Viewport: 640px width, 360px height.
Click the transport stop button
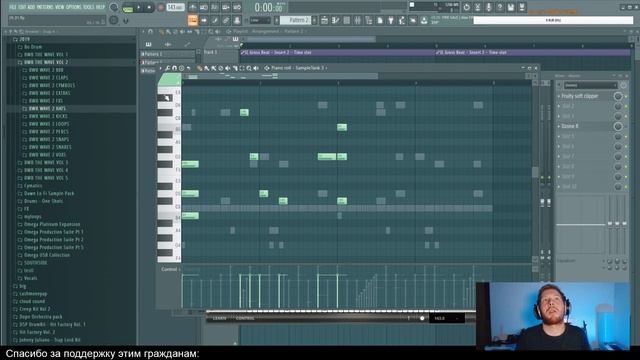(149, 7)
